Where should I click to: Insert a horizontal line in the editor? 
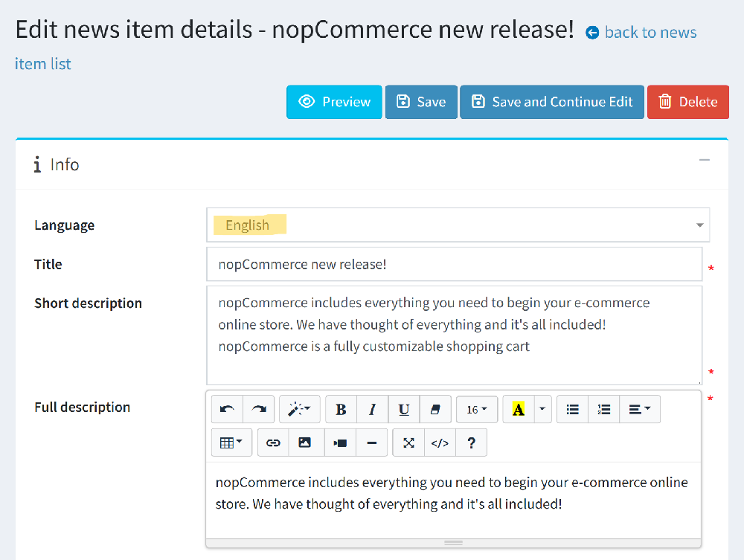373,442
